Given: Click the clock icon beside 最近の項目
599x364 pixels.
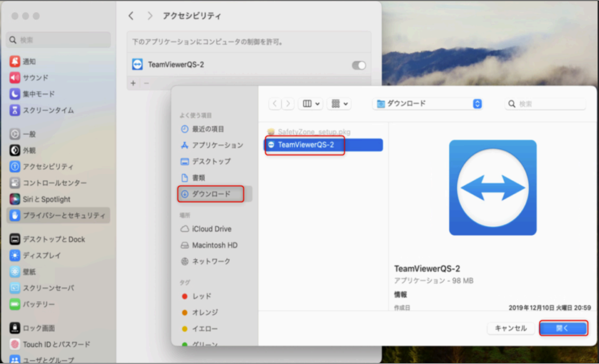Looking at the screenshot, I should click(x=185, y=129).
